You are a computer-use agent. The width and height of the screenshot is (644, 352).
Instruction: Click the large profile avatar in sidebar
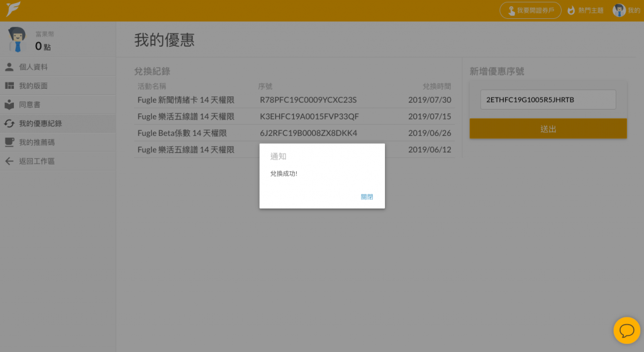tap(17, 40)
